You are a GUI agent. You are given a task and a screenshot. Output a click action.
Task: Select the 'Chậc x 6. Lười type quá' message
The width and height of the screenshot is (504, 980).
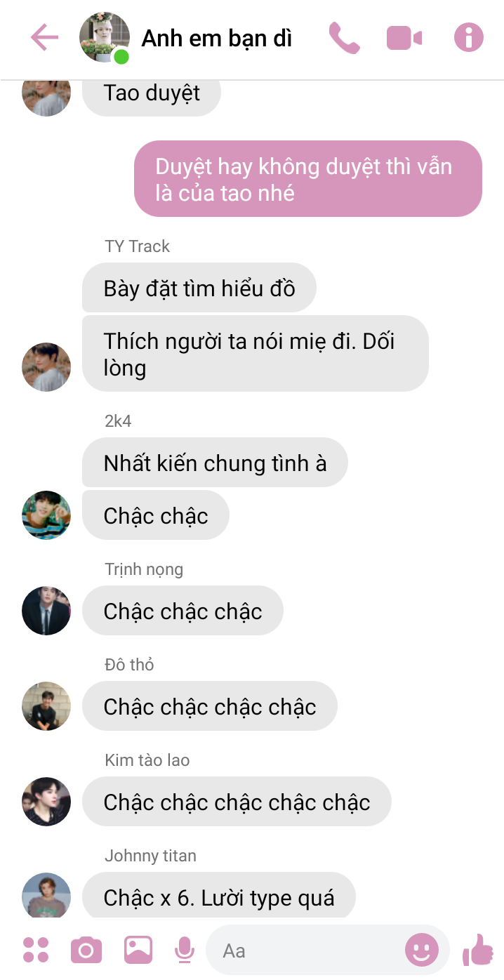(219, 896)
